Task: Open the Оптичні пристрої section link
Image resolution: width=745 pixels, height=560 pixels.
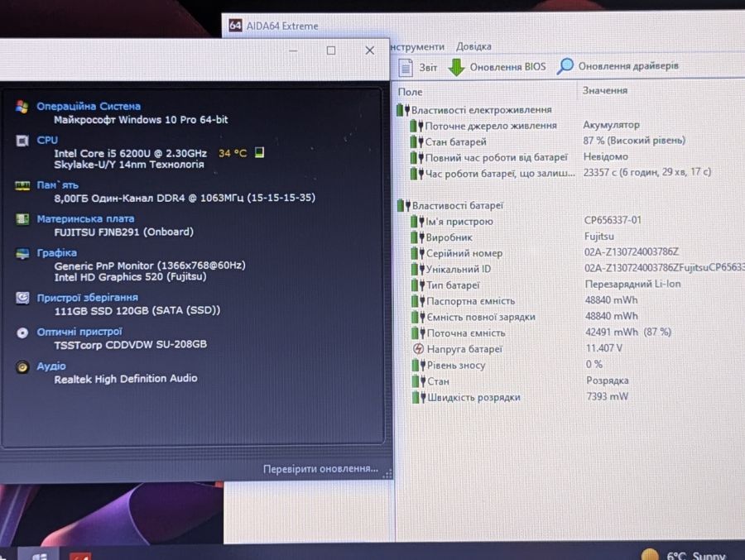Action: [x=79, y=332]
